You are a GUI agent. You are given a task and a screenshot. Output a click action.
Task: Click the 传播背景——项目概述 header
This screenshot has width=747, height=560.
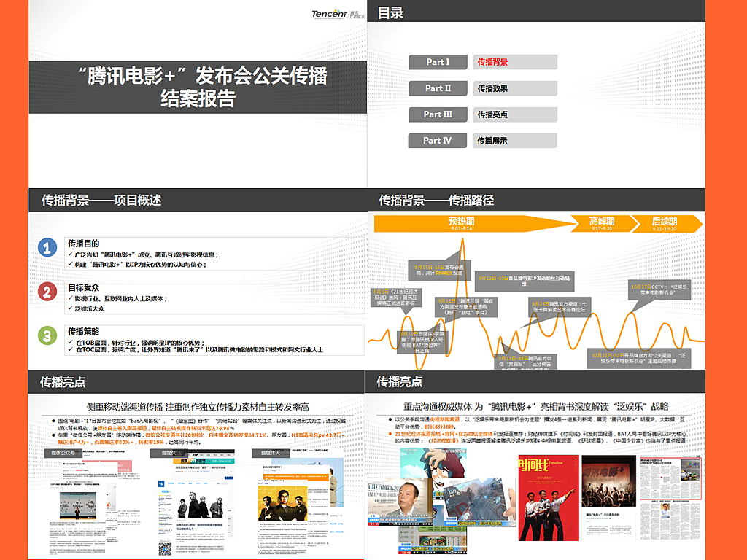pos(101,200)
